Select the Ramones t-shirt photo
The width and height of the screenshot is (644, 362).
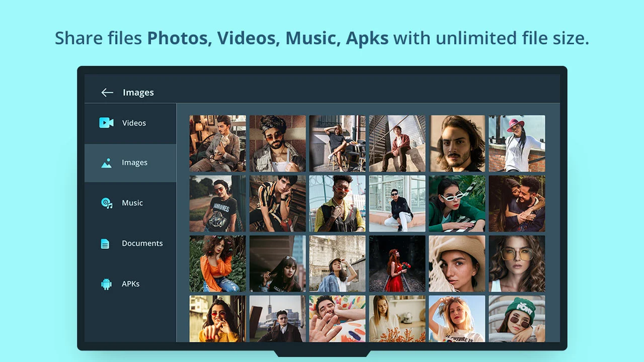[x=217, y=203]
